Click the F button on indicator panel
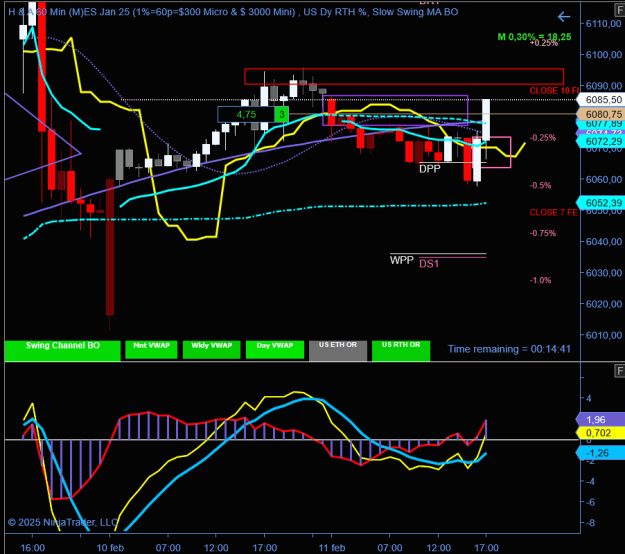The image size is (625, 554). [x=619, y=371]
